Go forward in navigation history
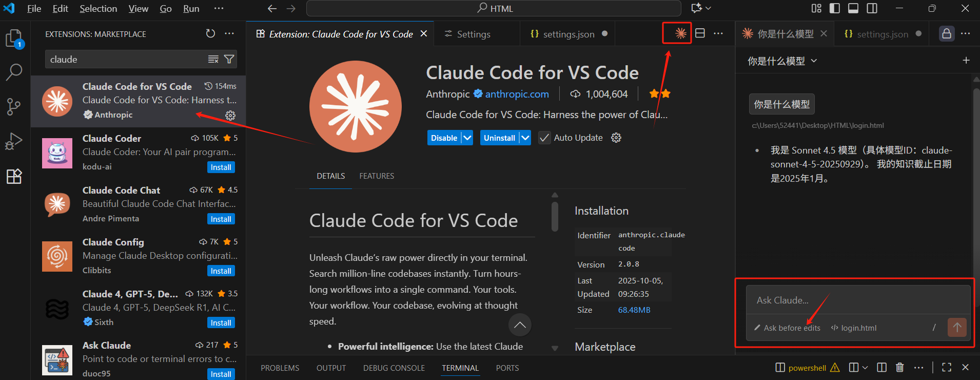The width and height of the screenshot is (980, 380). pyautogui.click(x=291, y=9)
